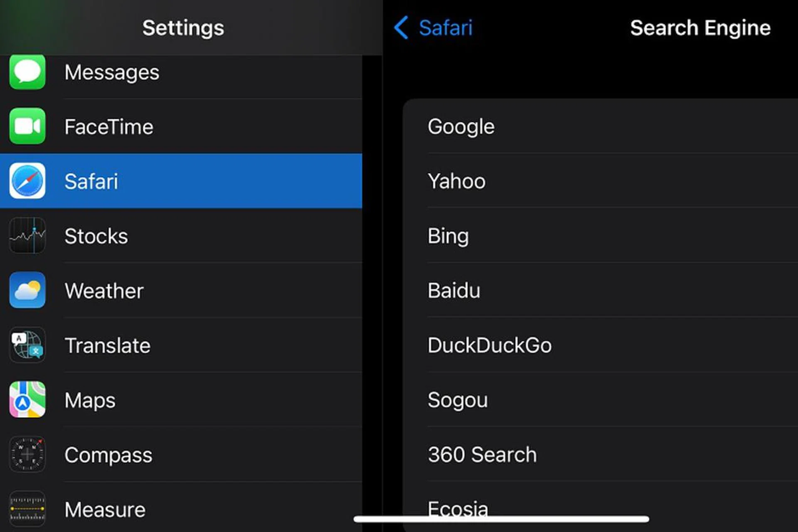The height and width of the screenshot is (532, 798).
Task: Tap the Safari compass icon
Action: pyautogui.click(x=27, y=181)
